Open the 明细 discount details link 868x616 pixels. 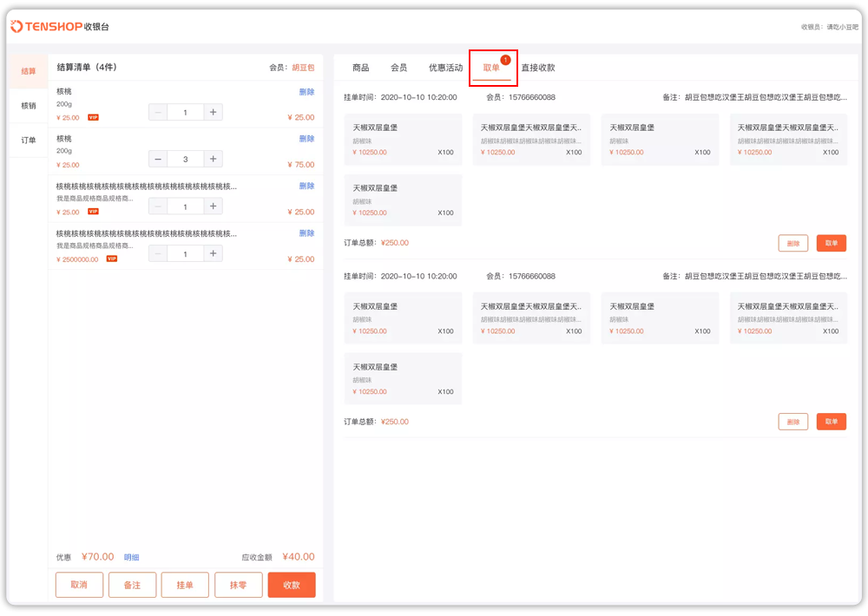pyautogui.click(x=131, y=558)
